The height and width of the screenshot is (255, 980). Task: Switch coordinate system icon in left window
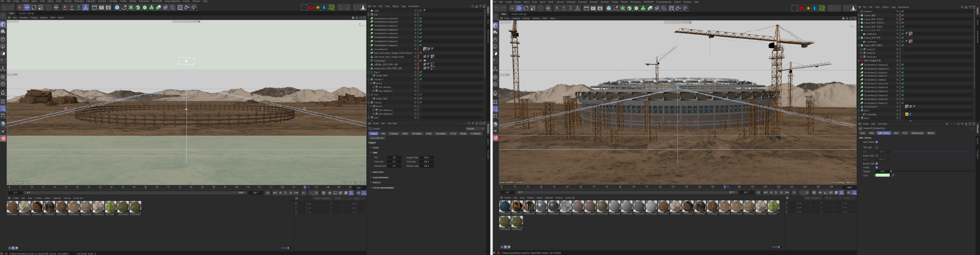tap(86, 7)
